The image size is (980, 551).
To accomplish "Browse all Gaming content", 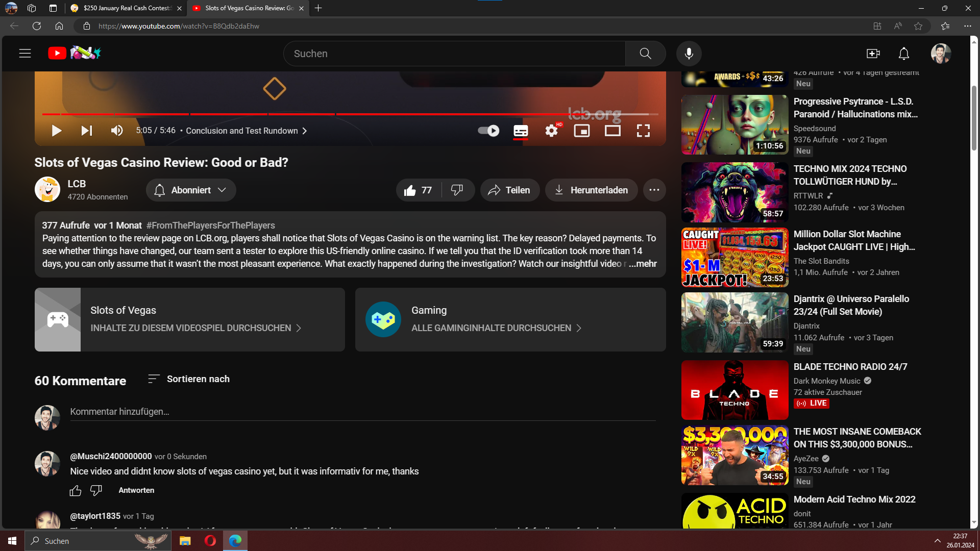I will point(510,319).
